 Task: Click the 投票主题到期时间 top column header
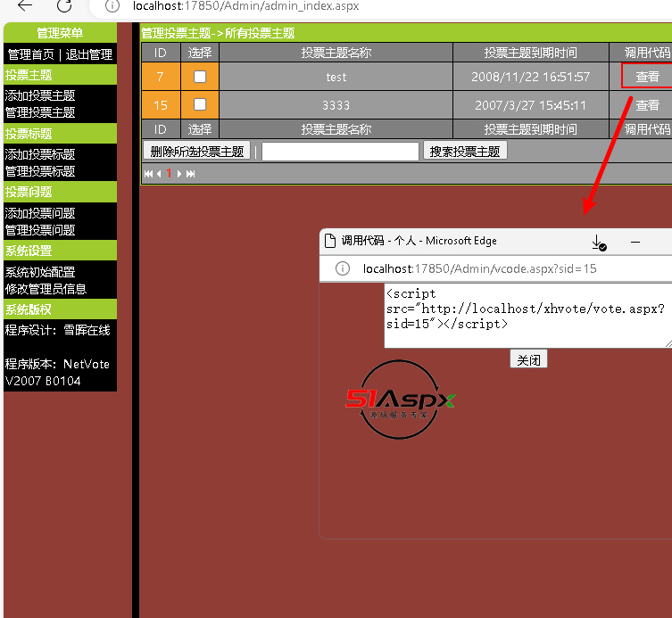(531, 53)
